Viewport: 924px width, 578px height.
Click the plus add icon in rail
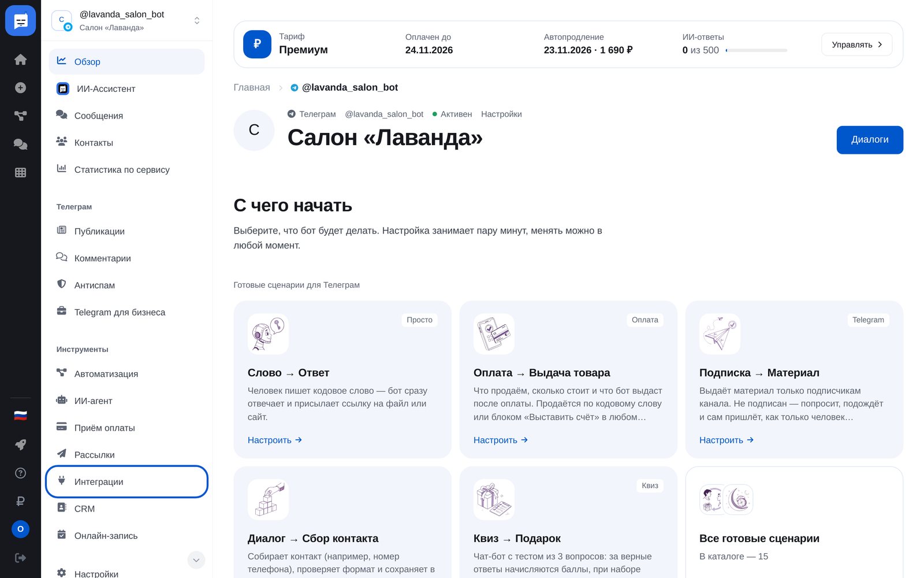(20, 88)
